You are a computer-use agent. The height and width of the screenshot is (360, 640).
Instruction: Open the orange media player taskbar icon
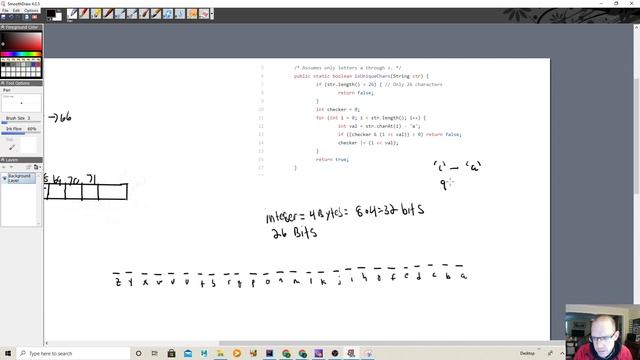tap(237, 353)
